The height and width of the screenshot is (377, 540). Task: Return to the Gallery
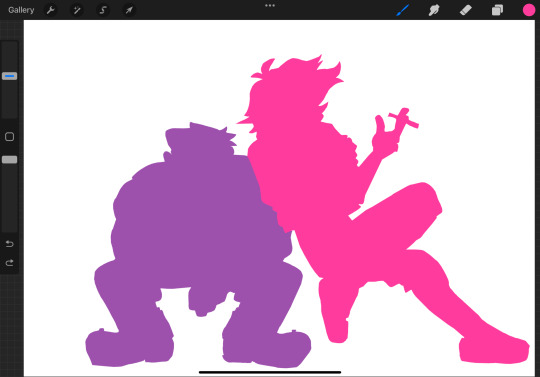[x=21, y=10]
